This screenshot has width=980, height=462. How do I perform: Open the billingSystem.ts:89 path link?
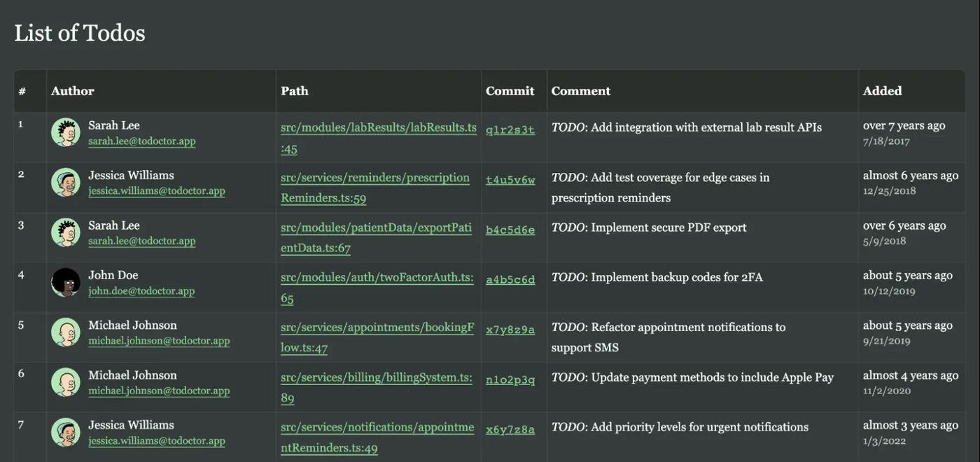376,378
